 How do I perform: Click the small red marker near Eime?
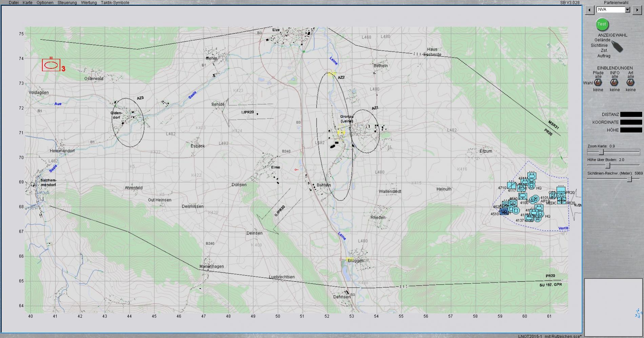tap(296, 170)
